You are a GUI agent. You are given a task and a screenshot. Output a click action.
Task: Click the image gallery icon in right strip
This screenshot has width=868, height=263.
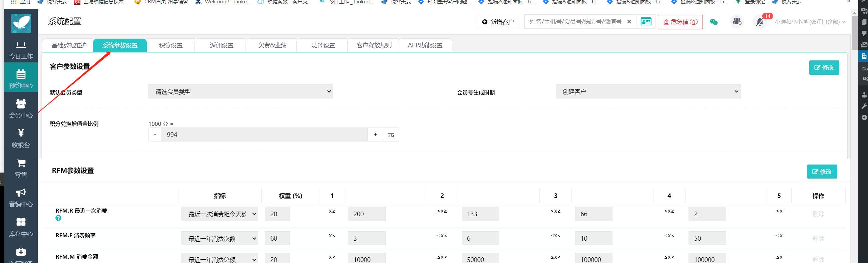click(x=864, y=44)
